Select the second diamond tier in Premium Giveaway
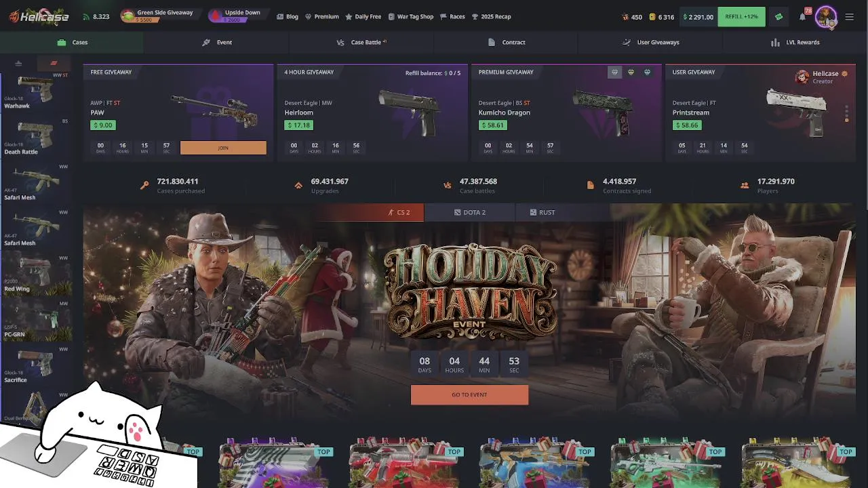Image resolution: width=868 pixels, height=488 pixels. [x=631, y=72]
